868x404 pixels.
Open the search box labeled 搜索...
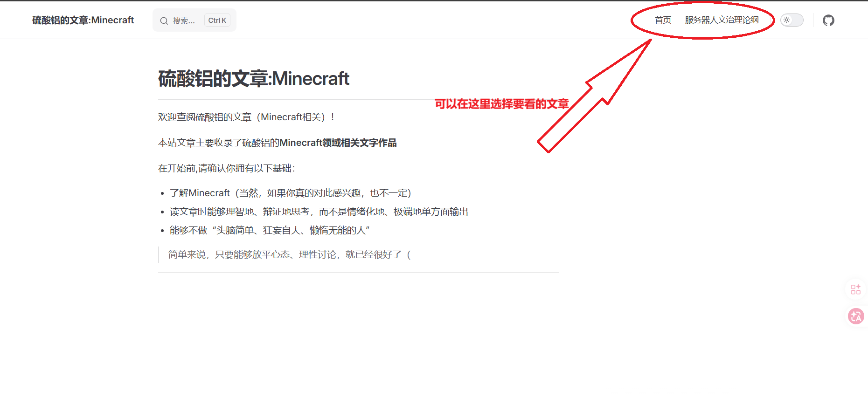point(194,20)
